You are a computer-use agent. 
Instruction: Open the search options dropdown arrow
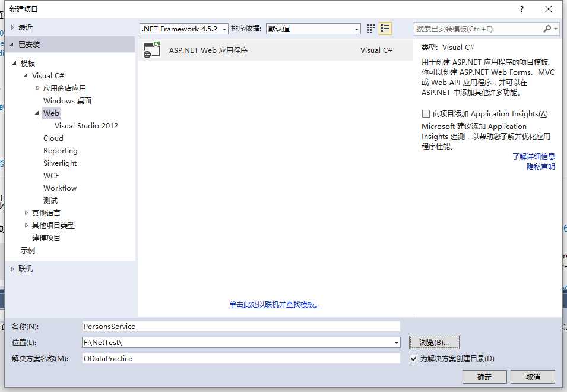point(556,29)
